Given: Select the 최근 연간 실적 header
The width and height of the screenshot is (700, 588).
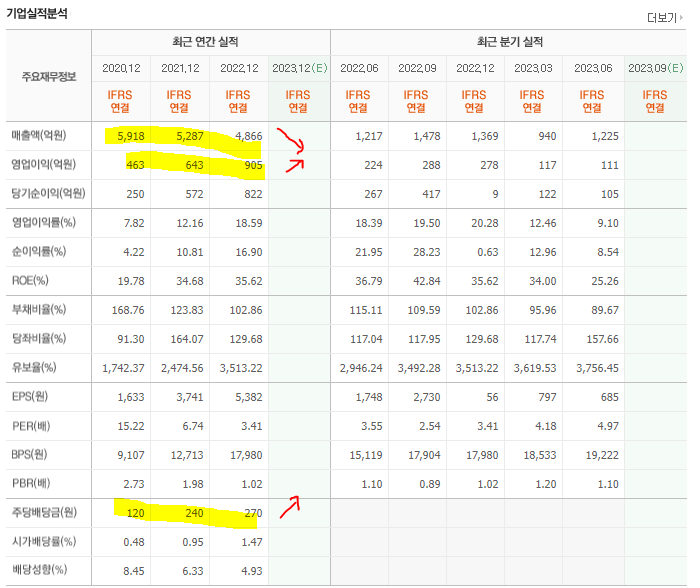Looking at the screenshot, I should [205, 42].
